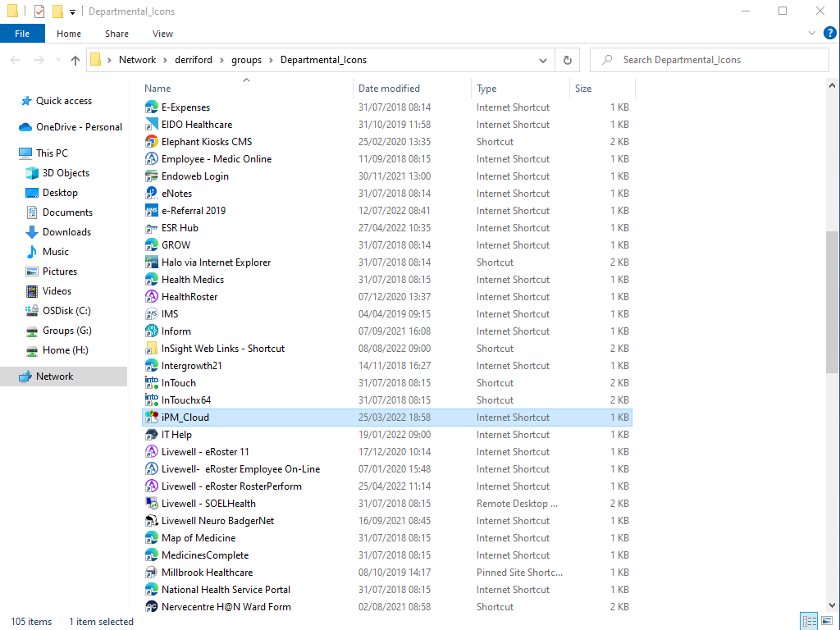Select OneDrive - Personal in sidebar
The height and width of the screenshot is (630, 840).
[79, 127]
